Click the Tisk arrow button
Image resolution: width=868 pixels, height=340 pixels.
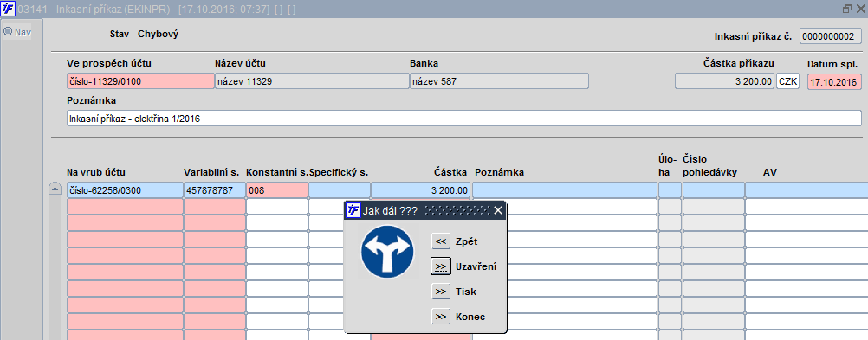point(441,292)
